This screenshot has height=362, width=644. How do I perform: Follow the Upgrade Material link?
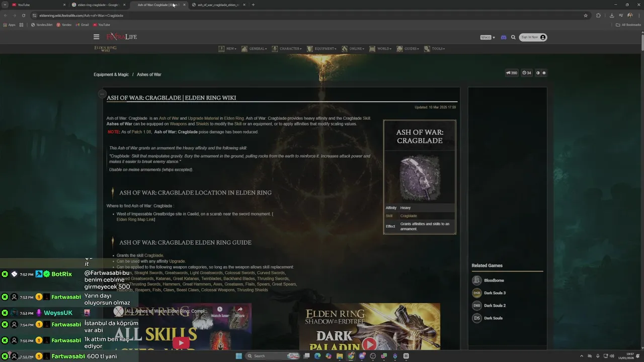[203, 118]
